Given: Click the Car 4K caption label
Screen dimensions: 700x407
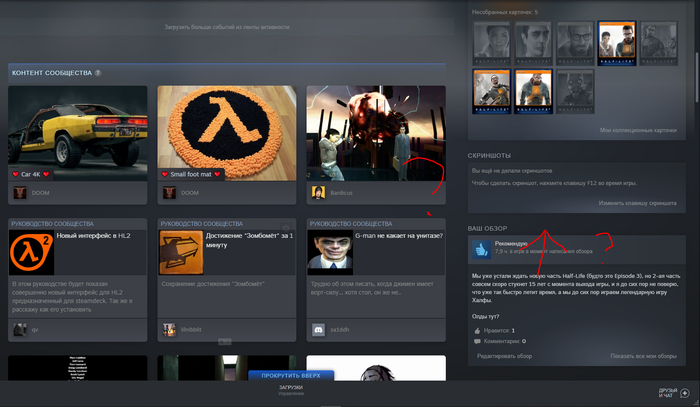Looking at the screenshot, I should 31,174.
